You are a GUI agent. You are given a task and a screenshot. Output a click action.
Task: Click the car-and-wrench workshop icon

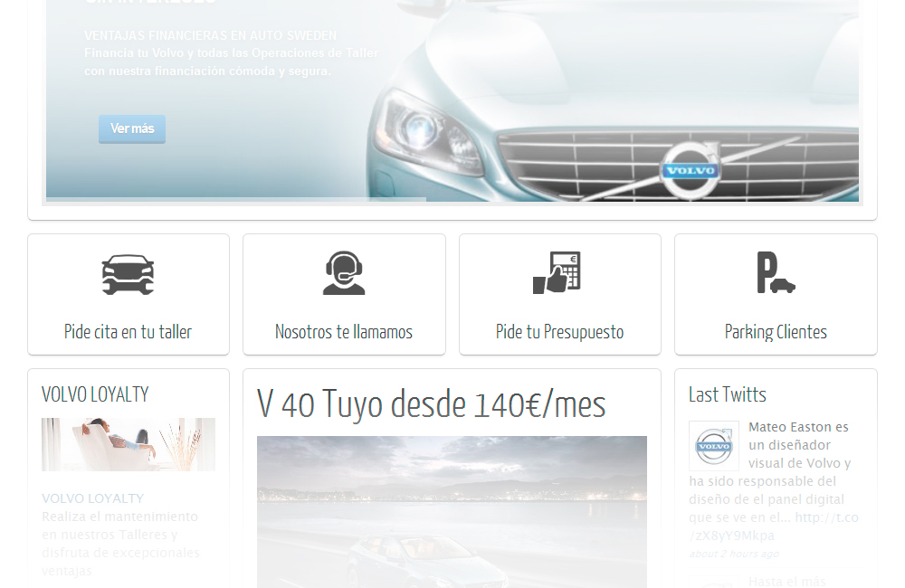tap(129, 275)
